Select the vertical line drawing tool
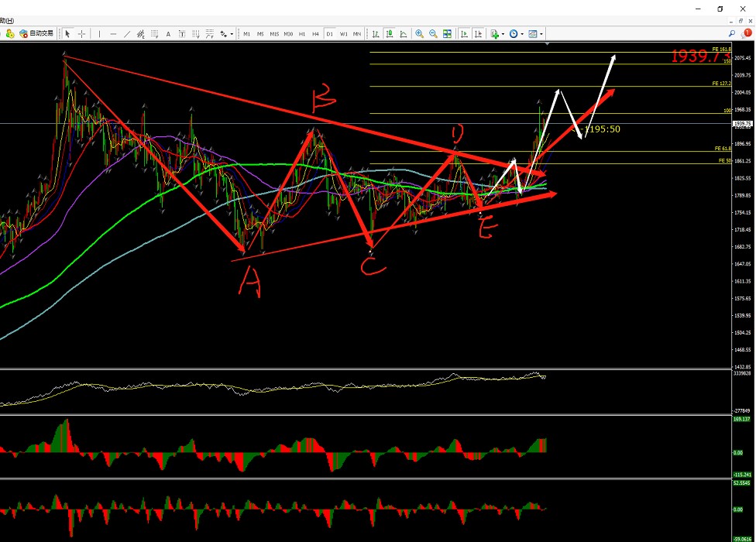 click(x=99, y=34)
